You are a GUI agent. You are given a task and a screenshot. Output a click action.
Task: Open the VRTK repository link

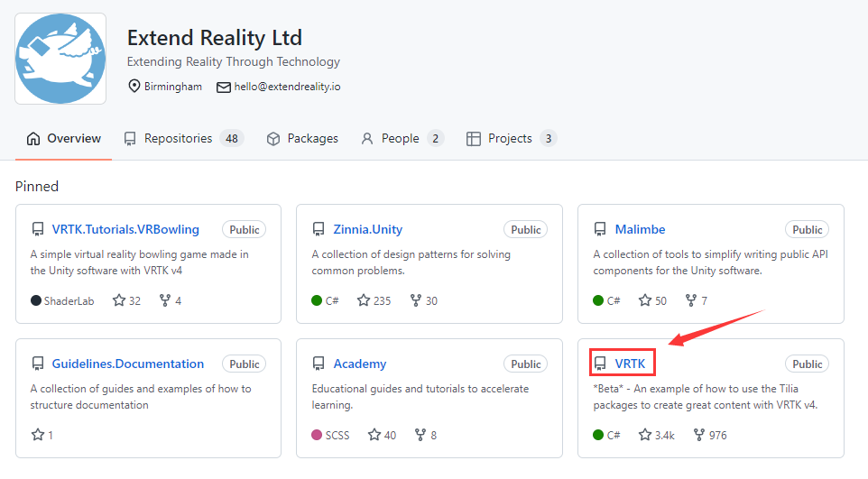click(630, 364)
